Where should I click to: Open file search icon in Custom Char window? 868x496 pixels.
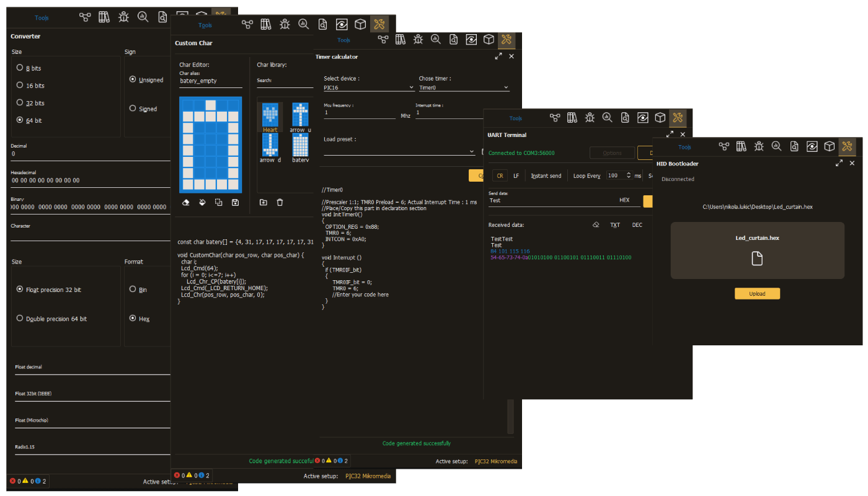[x=323, y=25]
